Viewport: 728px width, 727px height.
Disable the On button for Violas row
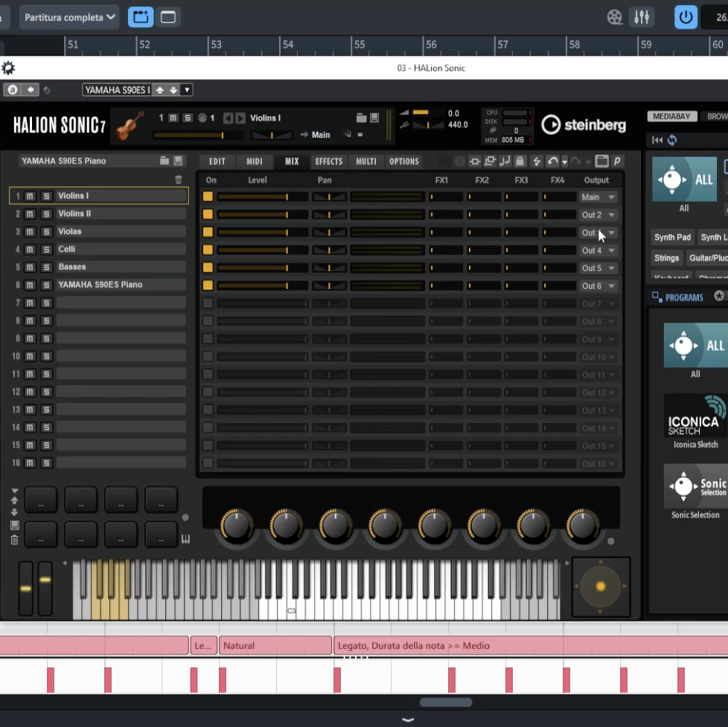208,232
